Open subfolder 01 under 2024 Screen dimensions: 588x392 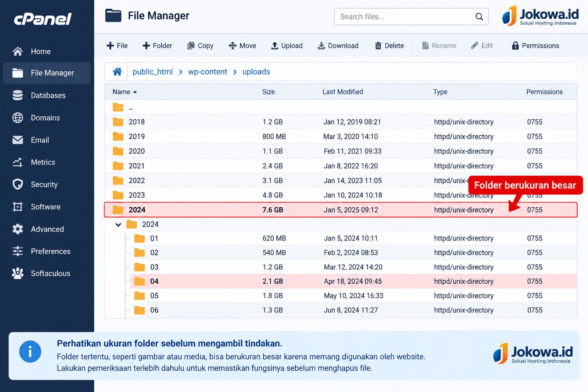154,238
